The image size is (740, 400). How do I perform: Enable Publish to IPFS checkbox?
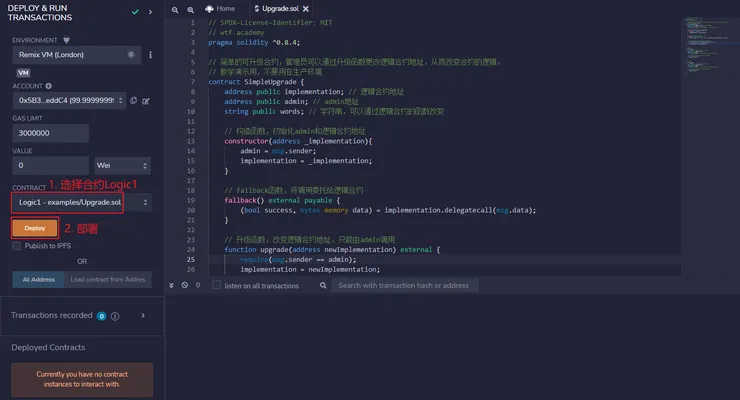pyautogui.click(x=17, y=246)
